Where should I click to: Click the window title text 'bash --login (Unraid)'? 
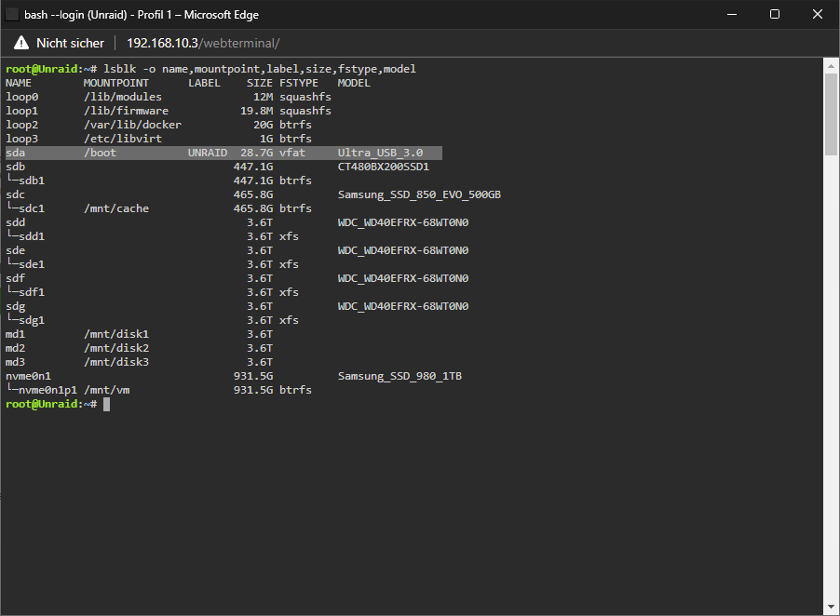75,15
